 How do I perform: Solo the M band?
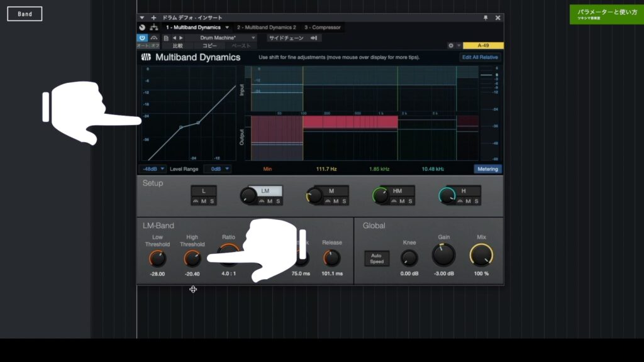(344, 201)
